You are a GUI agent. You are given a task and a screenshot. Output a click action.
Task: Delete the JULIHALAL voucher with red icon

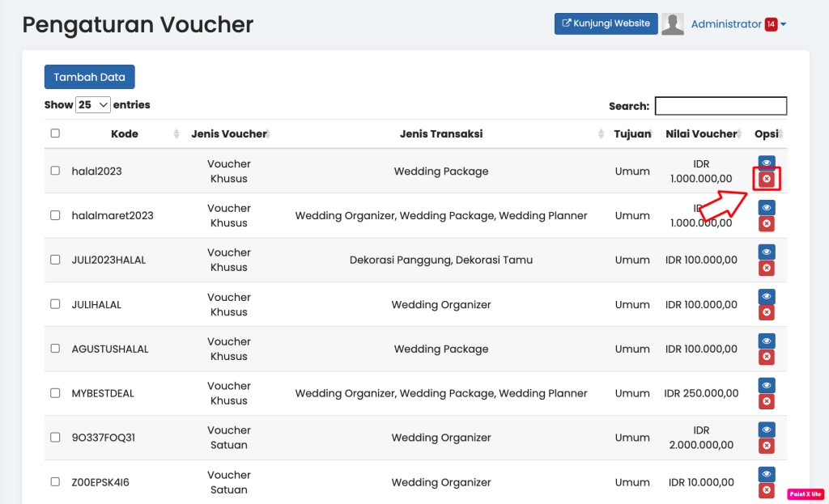[767, 312]
